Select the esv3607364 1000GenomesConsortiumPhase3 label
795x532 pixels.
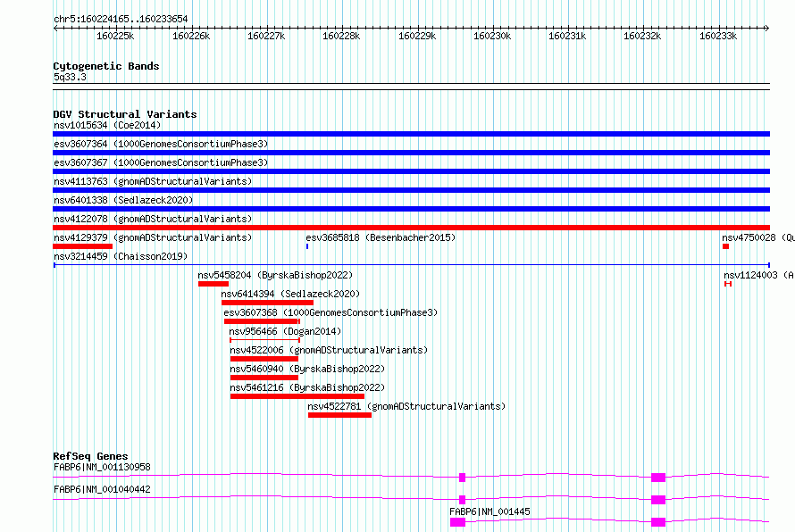tap(161, 144)
